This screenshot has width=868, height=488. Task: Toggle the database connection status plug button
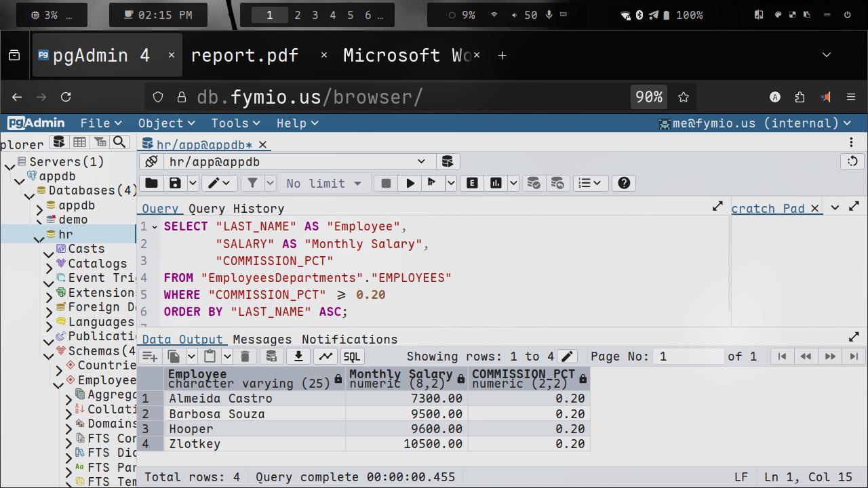[x=151, y=162]
